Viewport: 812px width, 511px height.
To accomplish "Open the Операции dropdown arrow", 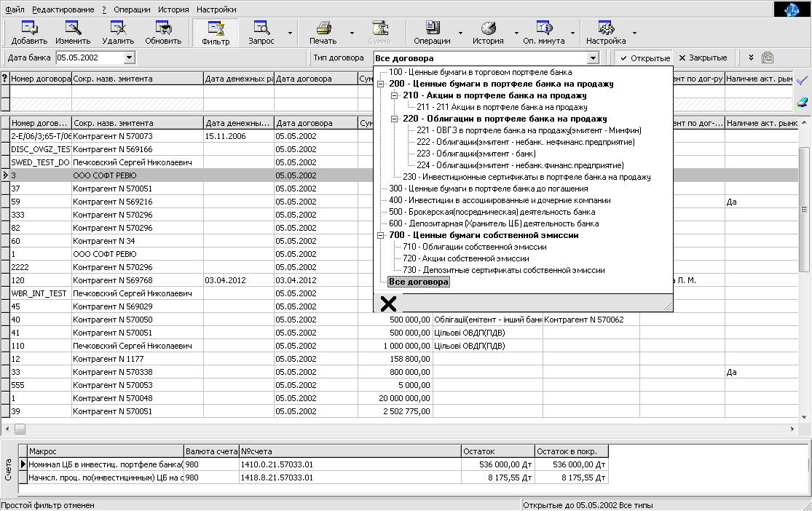I will coord(460,33).
